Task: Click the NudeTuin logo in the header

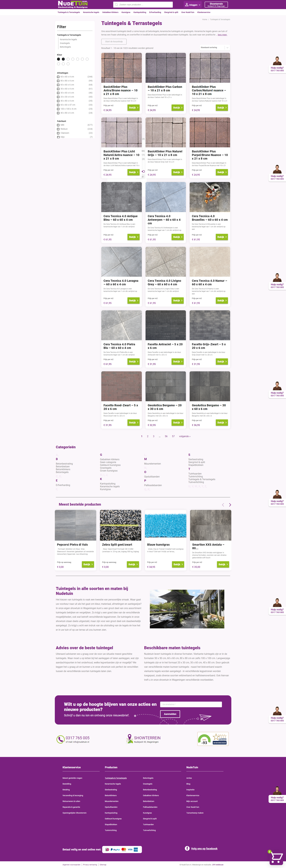Action: [x=73, y=4]
